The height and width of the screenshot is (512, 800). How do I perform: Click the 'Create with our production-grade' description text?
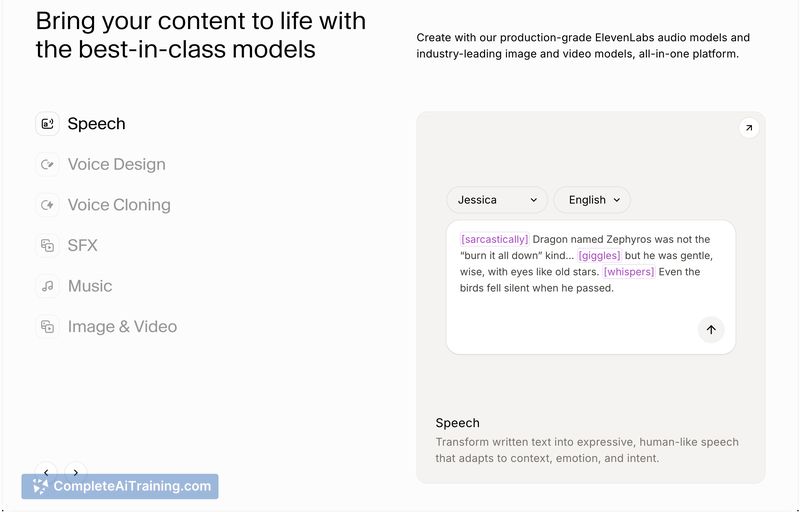583,45
